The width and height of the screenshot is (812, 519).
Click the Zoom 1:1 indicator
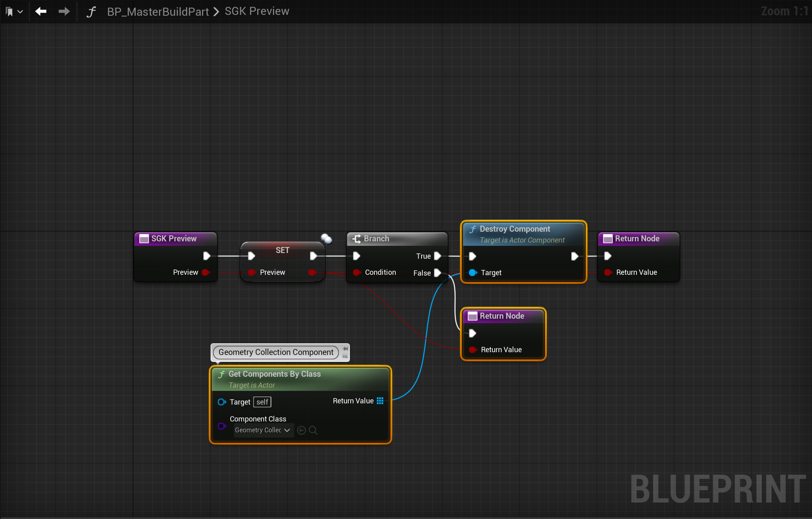[784, 11]
